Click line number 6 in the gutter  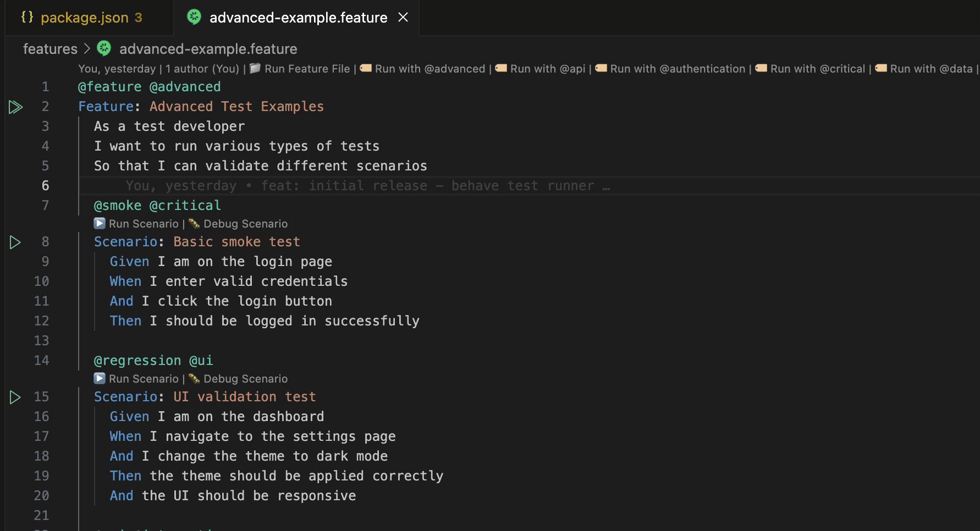coord(45,186)
